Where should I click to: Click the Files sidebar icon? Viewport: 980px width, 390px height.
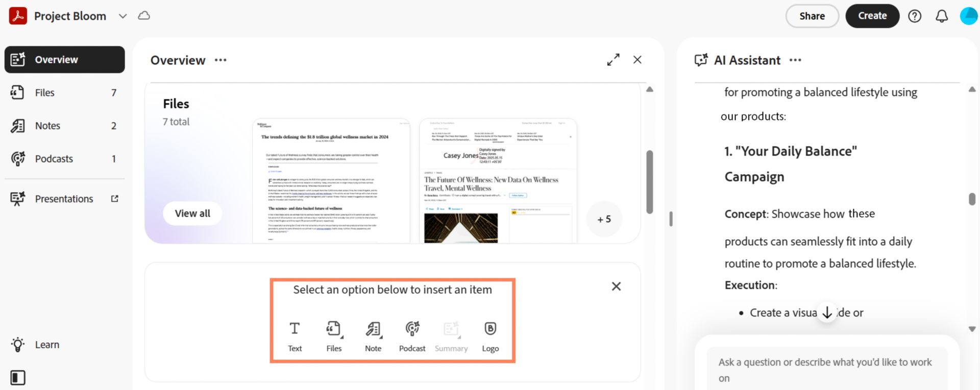18,93
